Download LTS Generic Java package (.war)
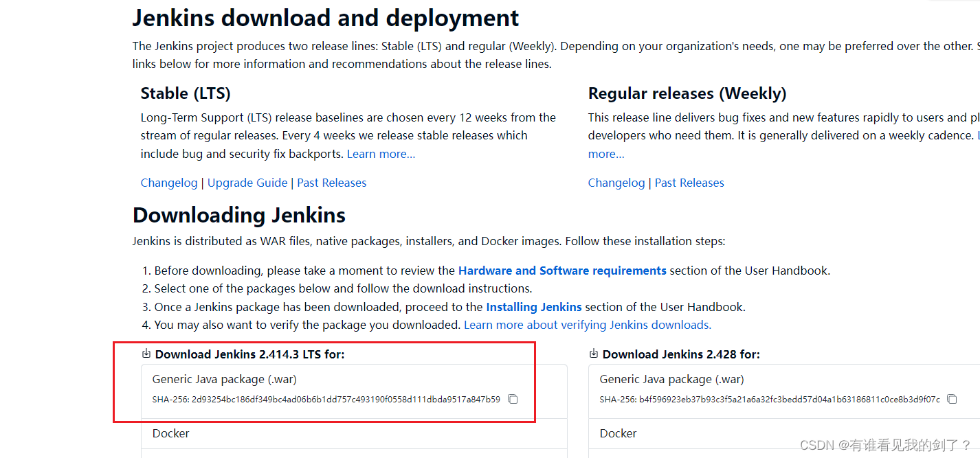 225,379
